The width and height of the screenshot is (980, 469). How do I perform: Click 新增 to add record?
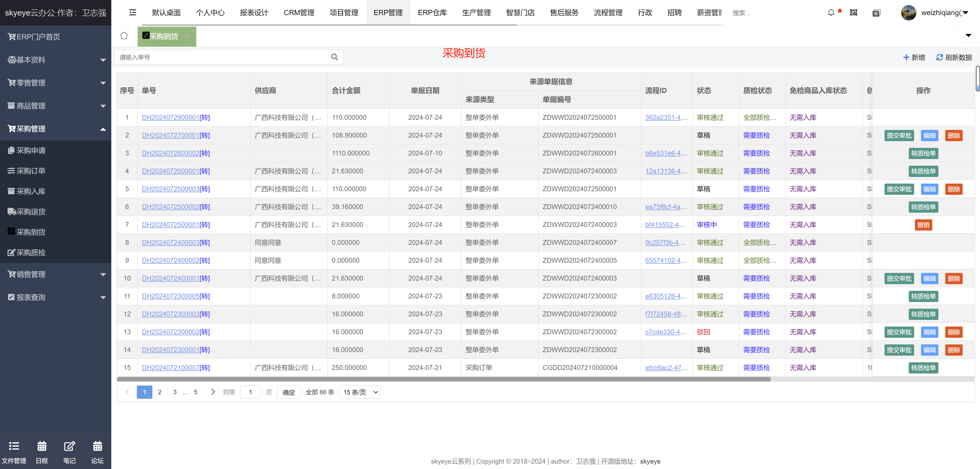(914, 57)
